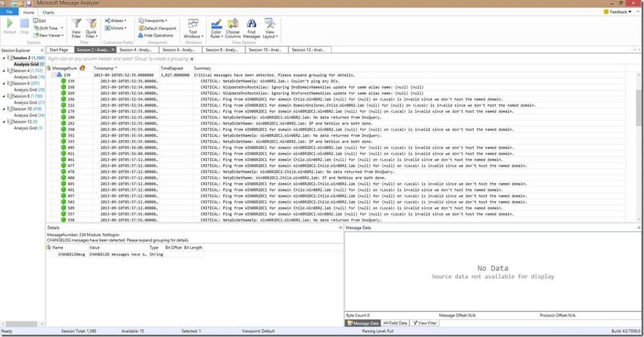Open Color Rules
Screen dimensions: 644x337
[217, 29]
